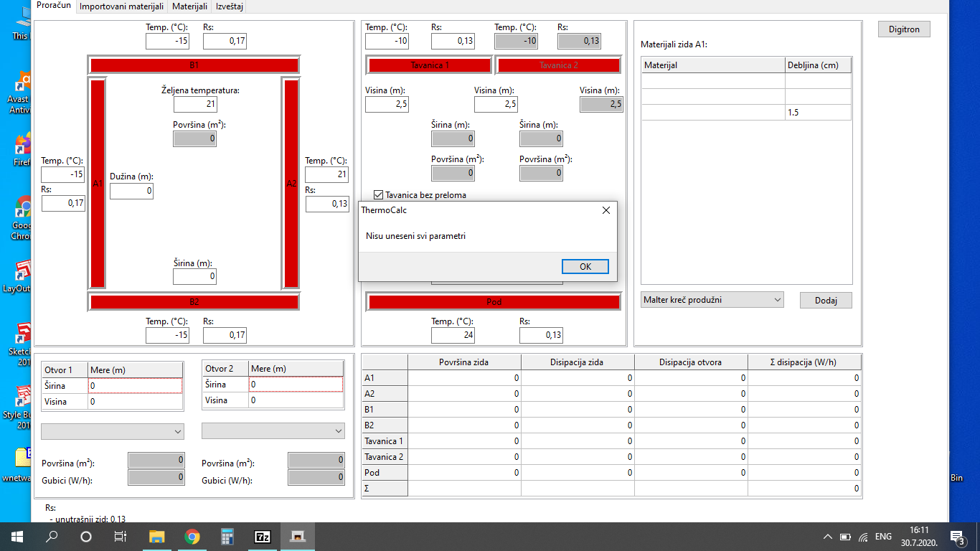The image size is (980, 551).
Task: Open 7-Zip from the taskbar
Action: [263, 536]
